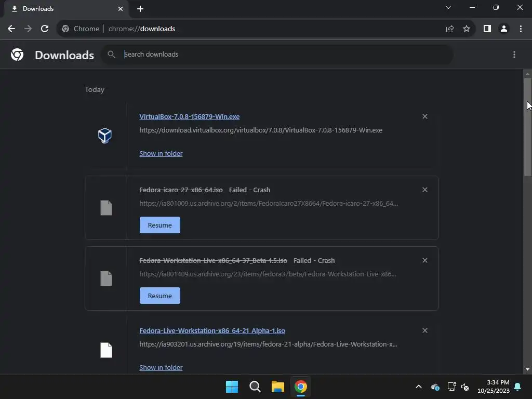The width and height of the screenshot is (532, 399).
Task: Click the Fedora-icaro-27 file icon
Action: [x=106, y=208]
